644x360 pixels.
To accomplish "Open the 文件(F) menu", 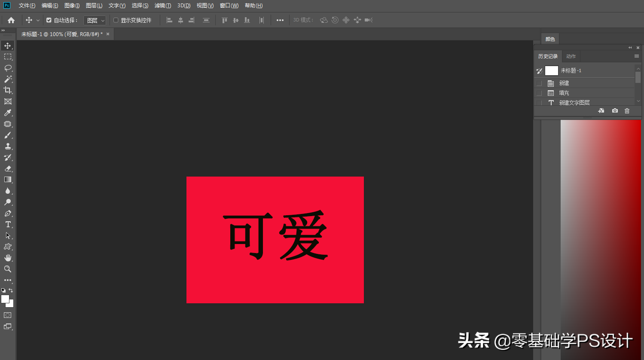I will [x=27, y=6].
